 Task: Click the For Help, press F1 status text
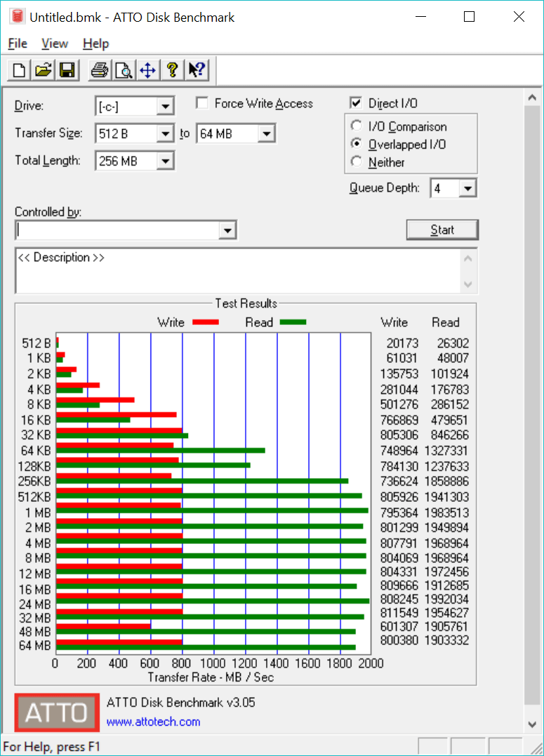52,747
